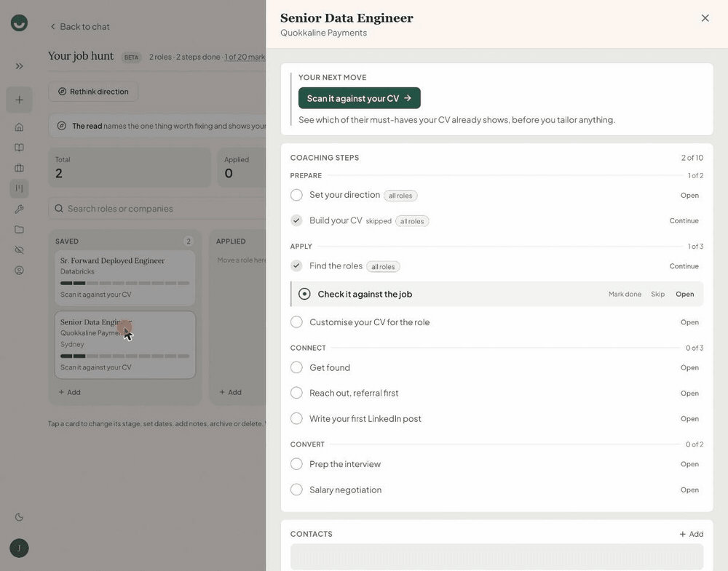Viewport: 728px width, 571px height.
Task: Click the Databricks card progress bar
Action: click(125, 283)
